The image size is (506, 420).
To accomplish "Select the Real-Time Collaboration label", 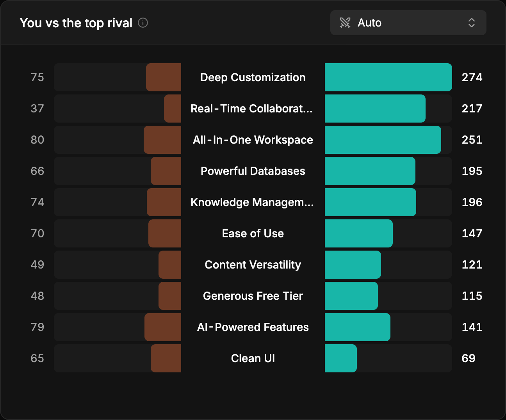I will click(x=252, y=109).
